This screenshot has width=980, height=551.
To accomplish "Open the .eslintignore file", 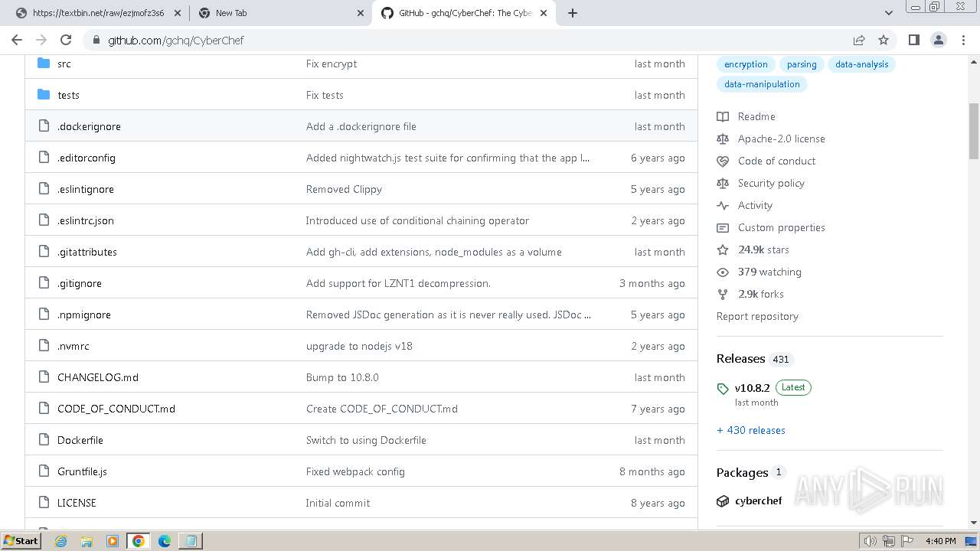I will (x=86, y=189).
